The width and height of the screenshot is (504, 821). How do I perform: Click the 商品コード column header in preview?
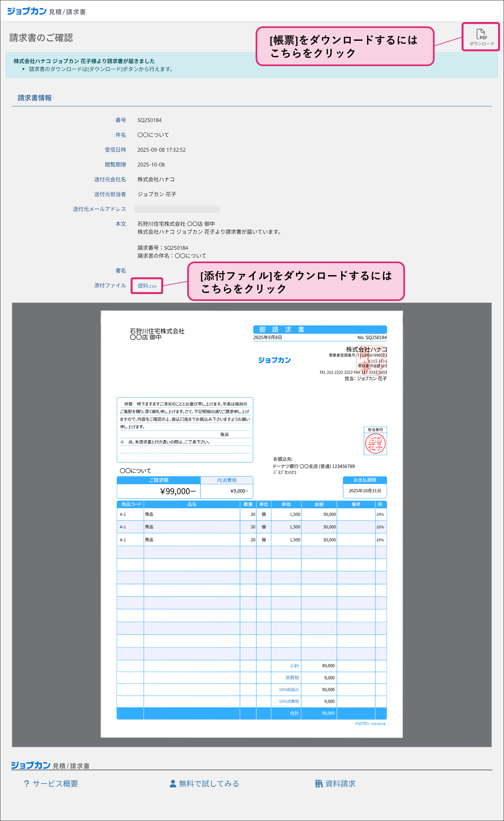coord(131,504)
